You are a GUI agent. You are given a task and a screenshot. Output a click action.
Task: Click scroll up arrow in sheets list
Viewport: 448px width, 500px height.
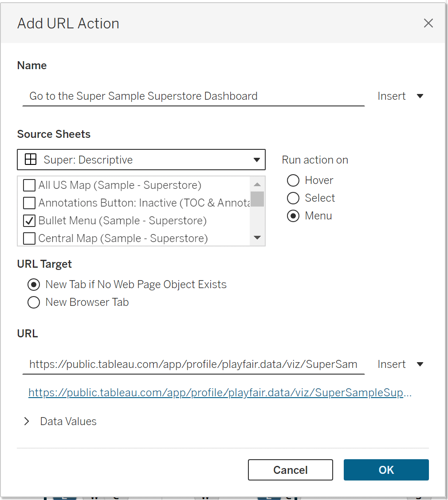coord(257,184)
